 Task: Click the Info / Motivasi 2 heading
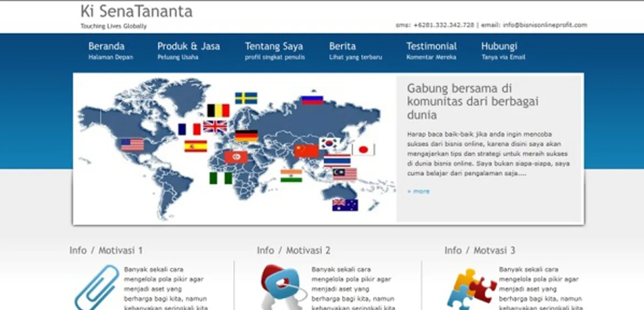[294, 250]
